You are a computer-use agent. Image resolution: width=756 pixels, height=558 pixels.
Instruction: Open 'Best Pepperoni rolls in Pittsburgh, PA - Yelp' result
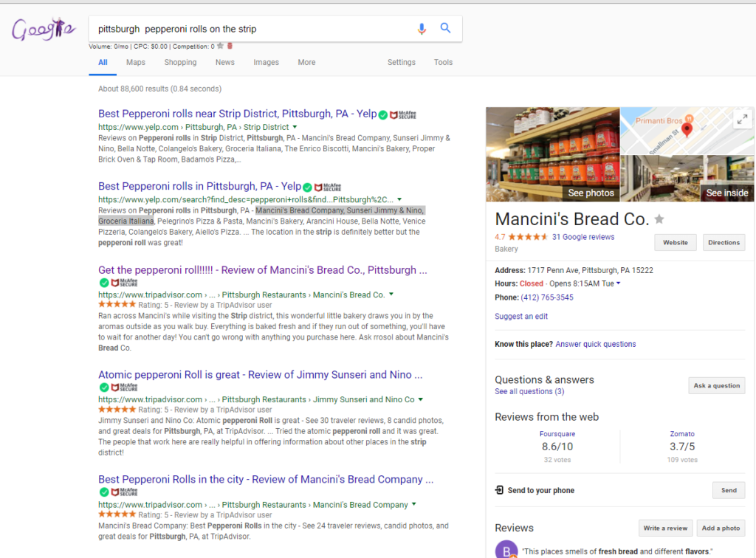click(x=199, y=187)
